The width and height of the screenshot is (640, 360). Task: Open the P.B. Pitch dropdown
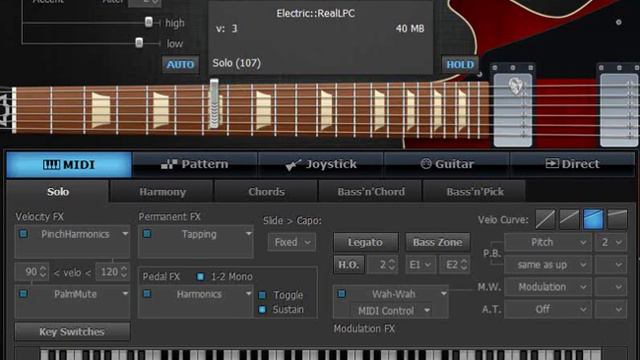pyautogui.click(x=548, y=242)
